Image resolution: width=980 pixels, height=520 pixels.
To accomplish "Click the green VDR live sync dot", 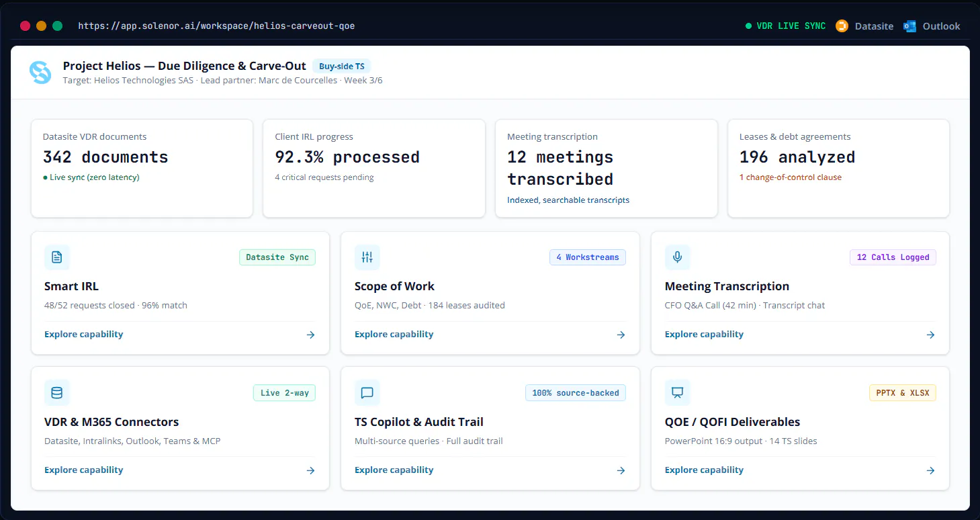I will click(748, 26).
